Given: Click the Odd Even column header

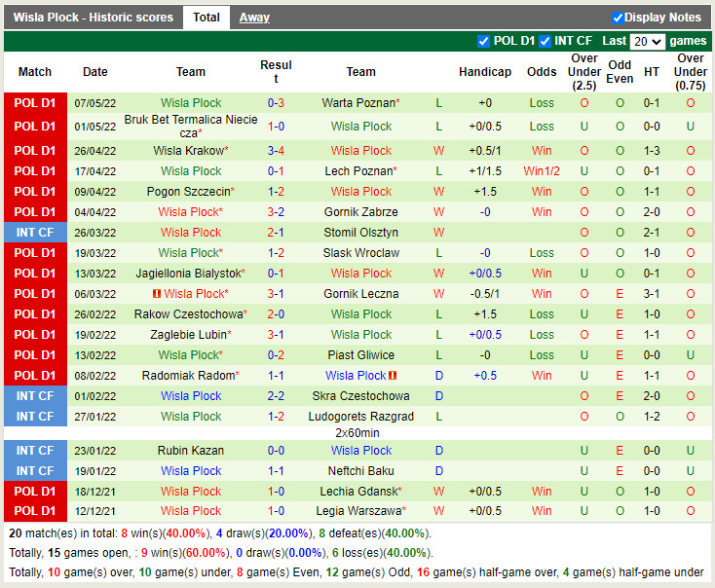Looking at the screenshot, I should click(x=620, y=72).
